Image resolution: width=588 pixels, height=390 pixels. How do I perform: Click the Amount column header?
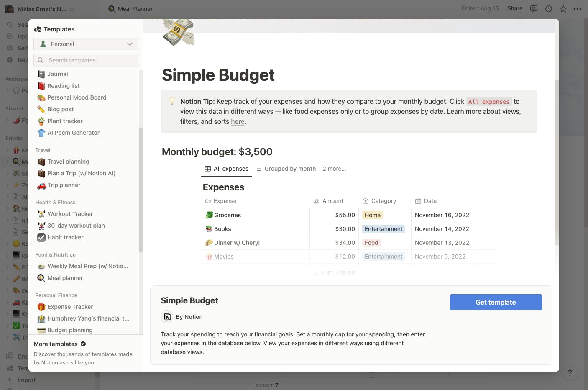329,201
